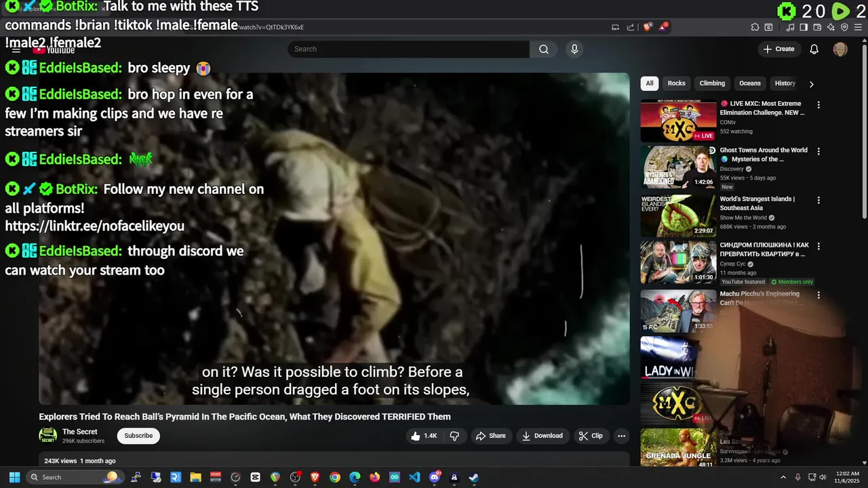Click the YouTube search magnifier button
Screen dimensions: 868x488
(544, 49)
